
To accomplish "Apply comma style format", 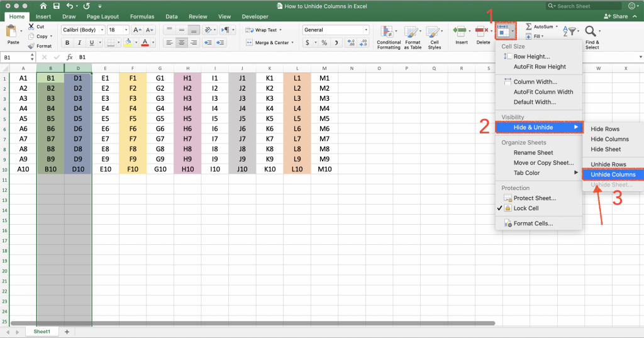I will pyautogui.click(x=336, y=43).
